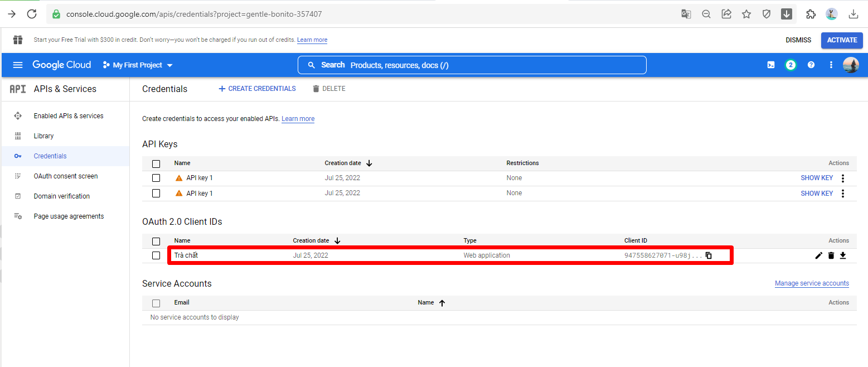
Task: Copy the OAuth Client ID to clipboard
Action: click(x=709, y=255)
